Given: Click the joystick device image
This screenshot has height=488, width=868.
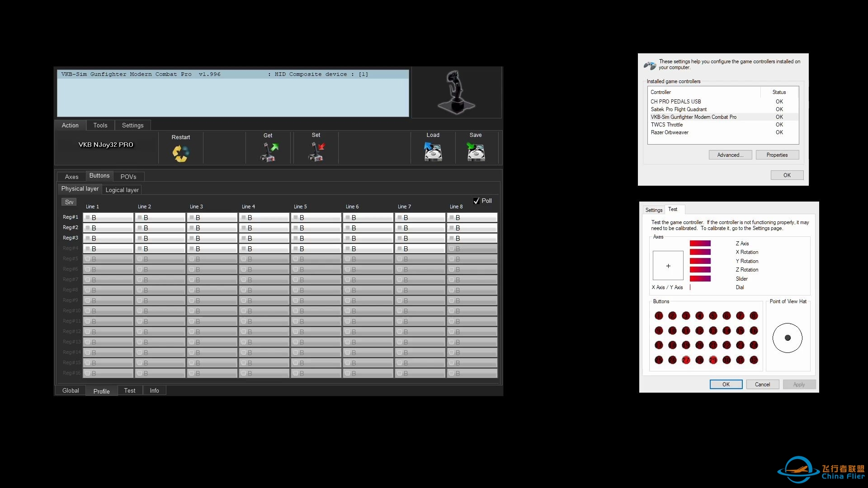Looking at the screenshot, I should [x=456, y=92].
